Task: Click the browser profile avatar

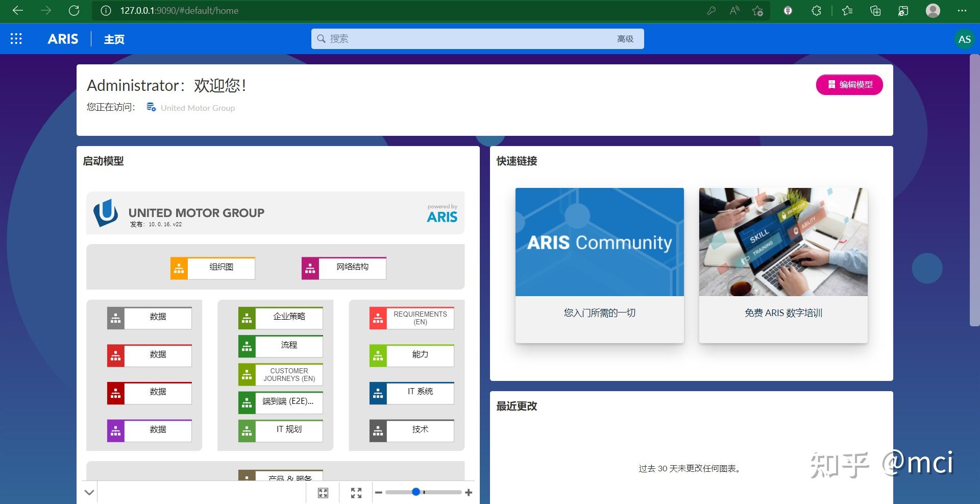Action: tap(933, 11)
